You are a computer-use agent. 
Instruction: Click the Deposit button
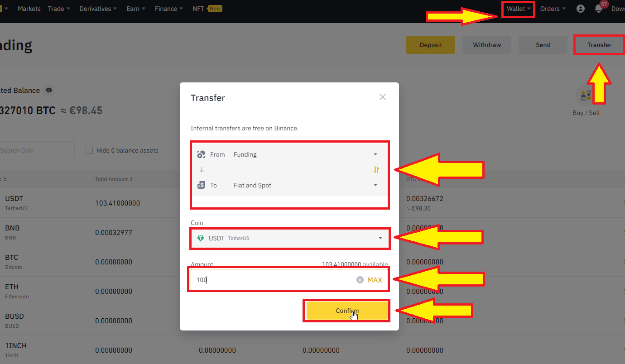(x=431, y=45)
